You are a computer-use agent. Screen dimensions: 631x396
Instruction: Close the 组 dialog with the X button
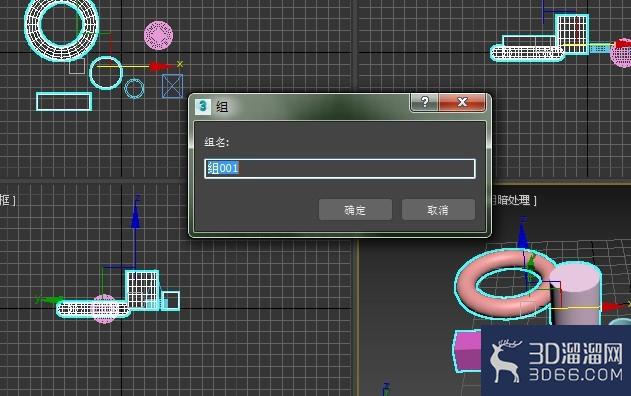coord(462,102)
